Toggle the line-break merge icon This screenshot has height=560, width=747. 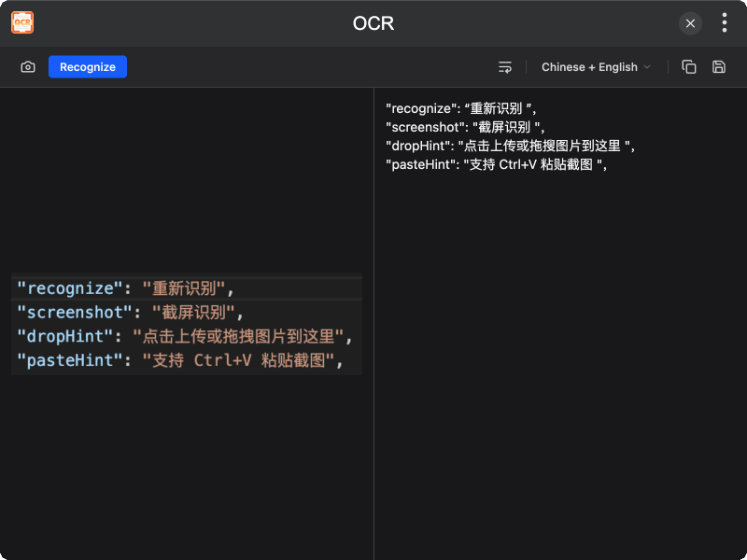(x=505, y=66)
